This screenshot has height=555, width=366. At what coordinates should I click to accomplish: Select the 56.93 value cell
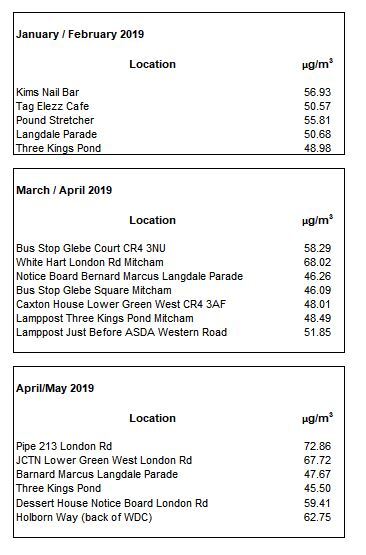click(x=318, y=92)
